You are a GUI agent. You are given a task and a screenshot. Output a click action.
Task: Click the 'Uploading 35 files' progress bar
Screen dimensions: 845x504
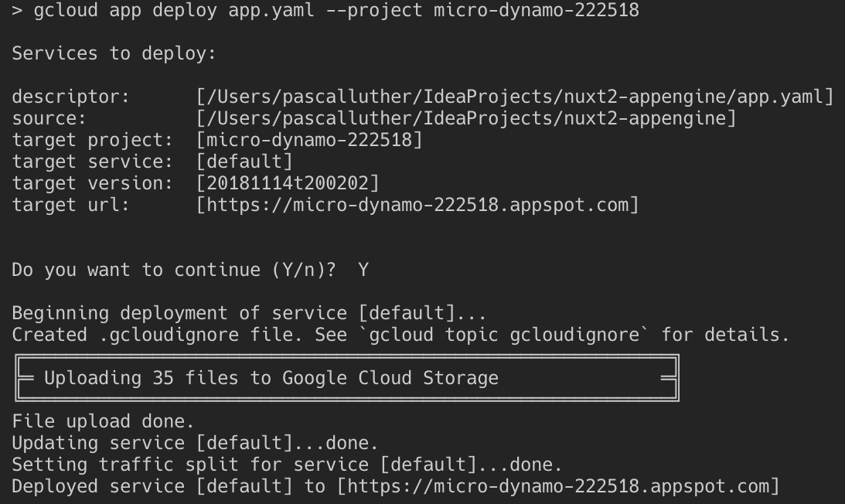346,378
